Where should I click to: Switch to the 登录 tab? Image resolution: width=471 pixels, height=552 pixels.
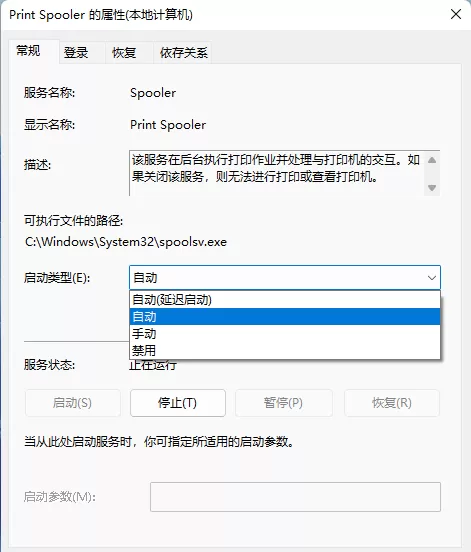[x=76, y=53]
